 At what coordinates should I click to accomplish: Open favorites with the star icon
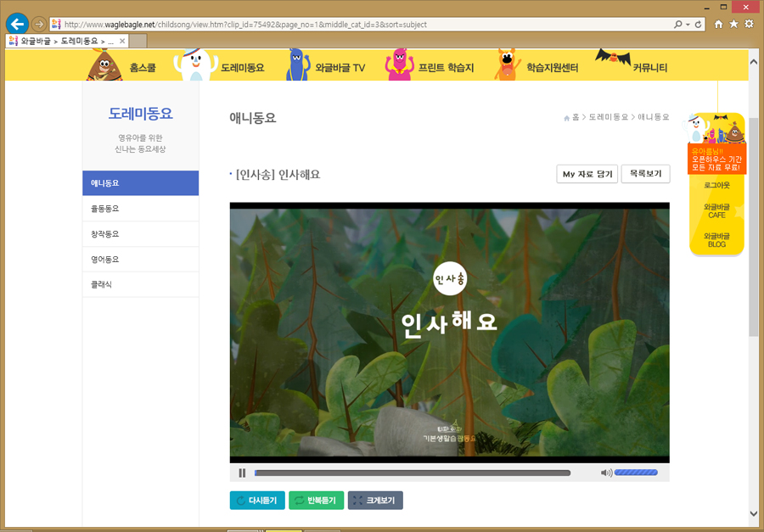[733, 24]
